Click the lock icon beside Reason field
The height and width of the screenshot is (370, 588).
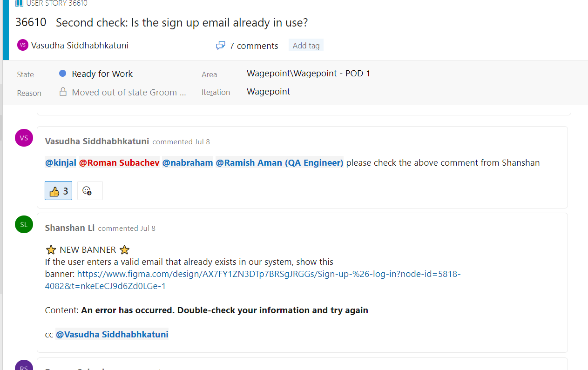[63, 92]
